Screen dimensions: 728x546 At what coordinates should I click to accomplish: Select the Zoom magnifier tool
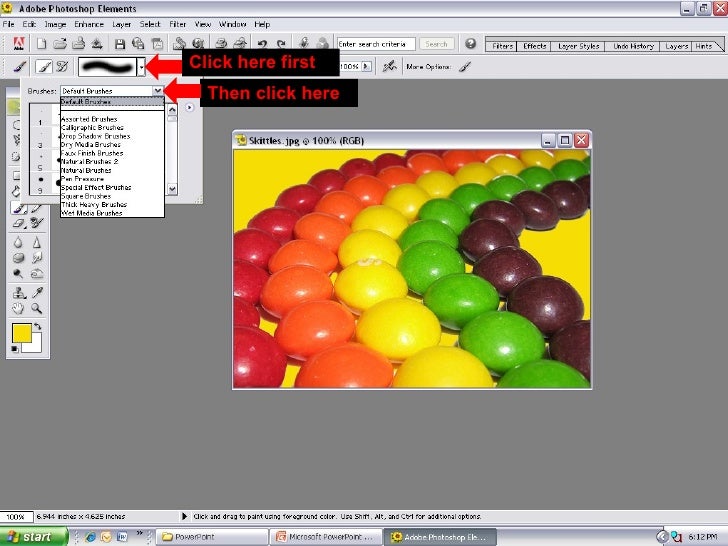click(37, 309)
